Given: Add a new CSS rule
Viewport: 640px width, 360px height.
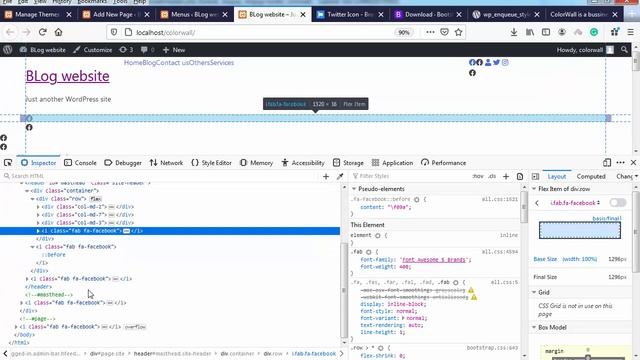Looking at the screenshot, I should pos(506,176).
